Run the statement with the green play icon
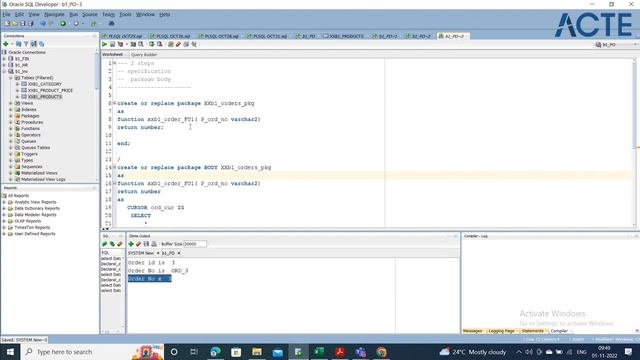Screen dimensions: 640x360 pos(104,44)
